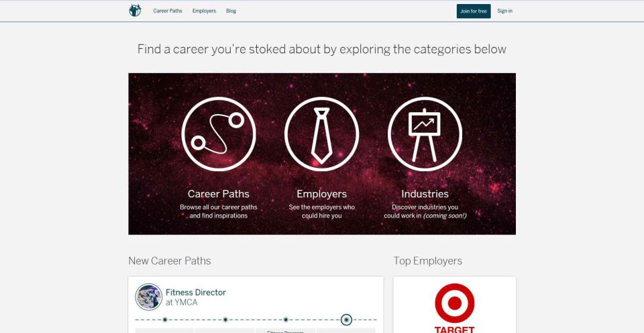Click the Employers heading in the banner
Image resolution: width=644 pixels, height=333 pixels.
tap(321, 193)
